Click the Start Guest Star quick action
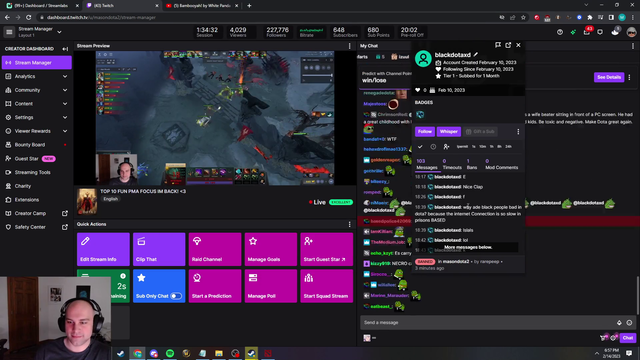The image size is (640, 360). tap(327, 249)
